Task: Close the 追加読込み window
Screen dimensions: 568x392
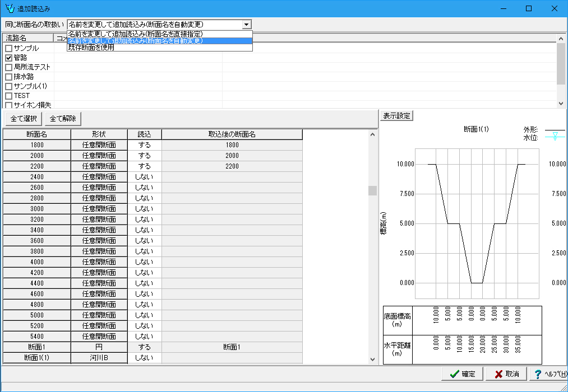Action: (554, 8)
